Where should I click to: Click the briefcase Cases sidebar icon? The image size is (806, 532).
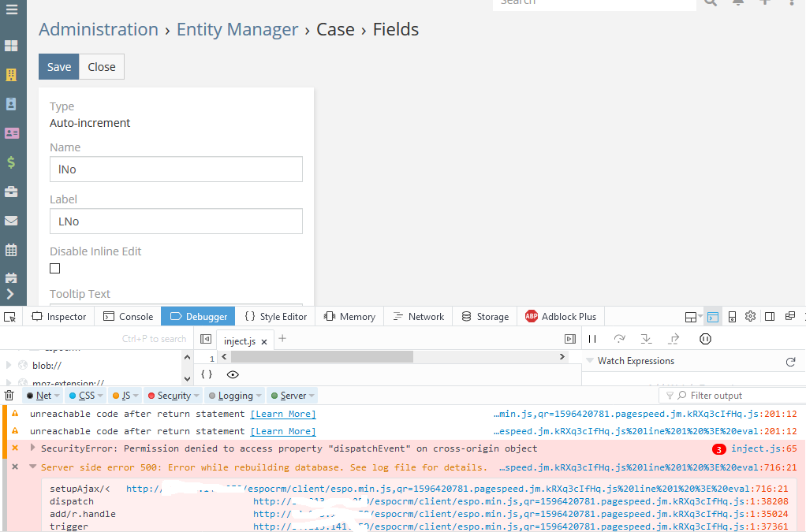[11, 192]
